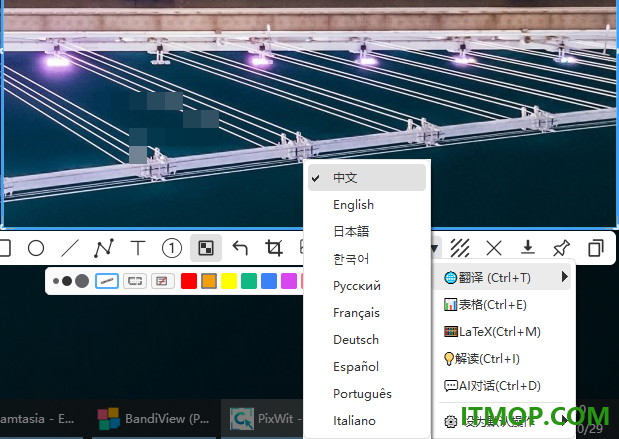Screen dimensions: 619x439
Task: Select the numbered step marker tool
Action: [x=172, y=248]
